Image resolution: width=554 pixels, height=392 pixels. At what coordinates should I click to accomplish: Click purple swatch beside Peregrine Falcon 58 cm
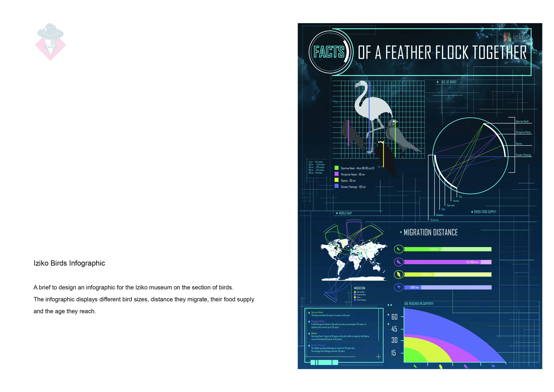(x=336, y=174)
